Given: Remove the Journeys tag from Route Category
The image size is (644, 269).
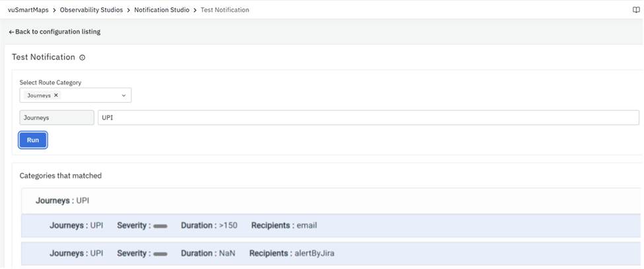Looking at the screenshot, I should 56,96.
